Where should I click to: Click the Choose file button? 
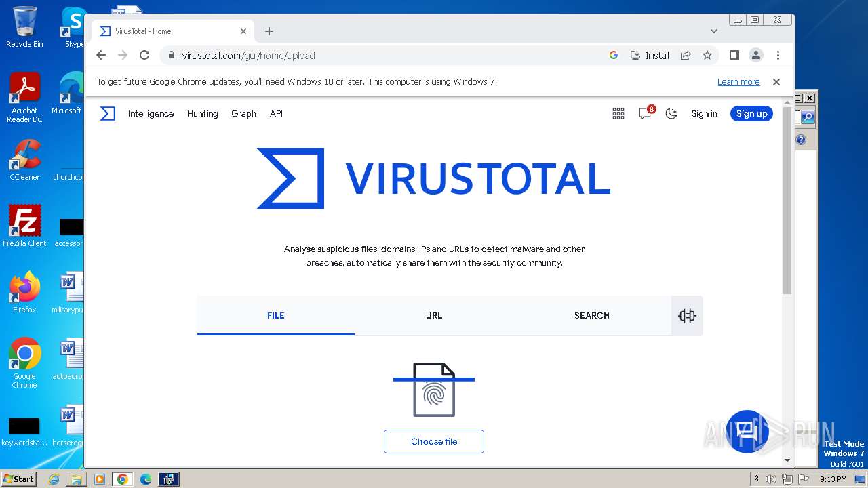tap(434, 441)
